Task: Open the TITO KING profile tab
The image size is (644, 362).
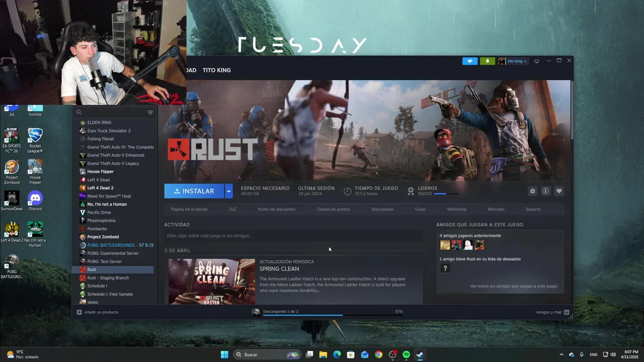Action: [x=216, y=70]
